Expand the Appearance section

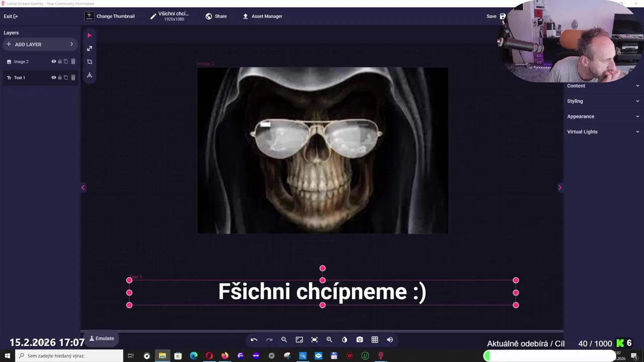coord(603,117)
